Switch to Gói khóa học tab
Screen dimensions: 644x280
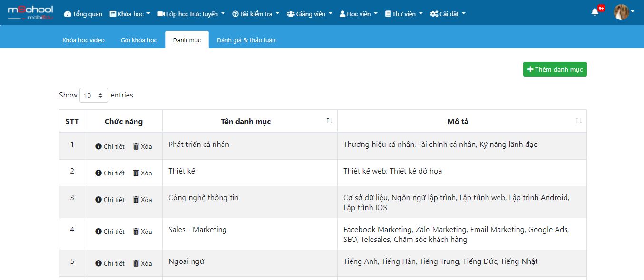click(x=139, y=40)
